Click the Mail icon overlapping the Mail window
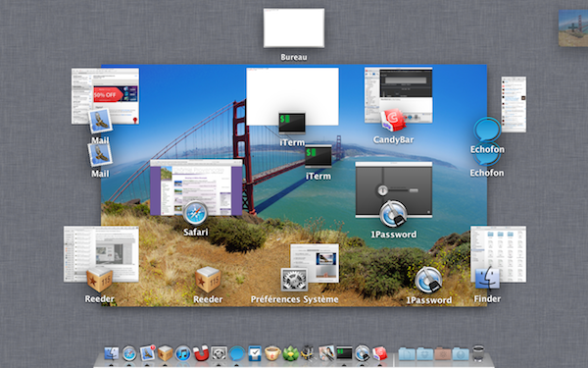The image size is (588, 368). point(100,121)
